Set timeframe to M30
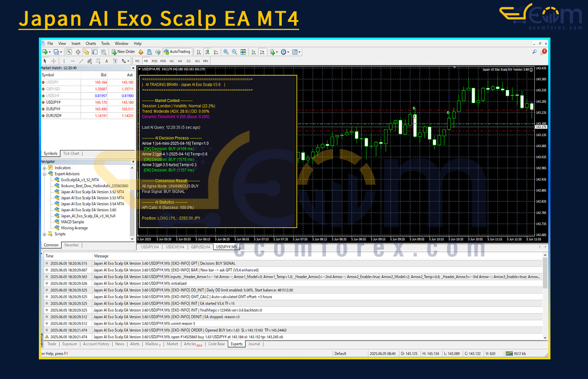The height and width of the screenshot is (379, 588). point(163,61)
